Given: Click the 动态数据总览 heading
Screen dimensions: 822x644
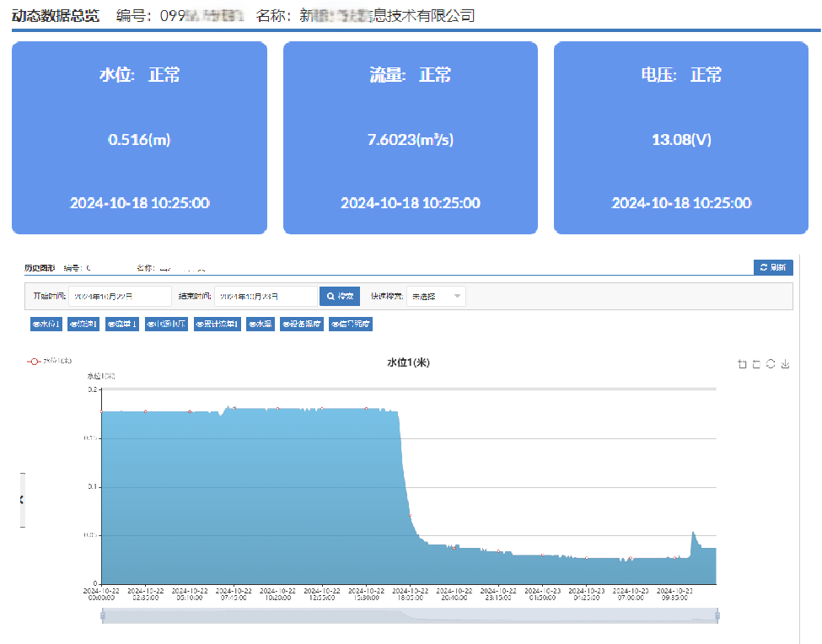Looking at the screenshot, I should [x=56, y=16].
